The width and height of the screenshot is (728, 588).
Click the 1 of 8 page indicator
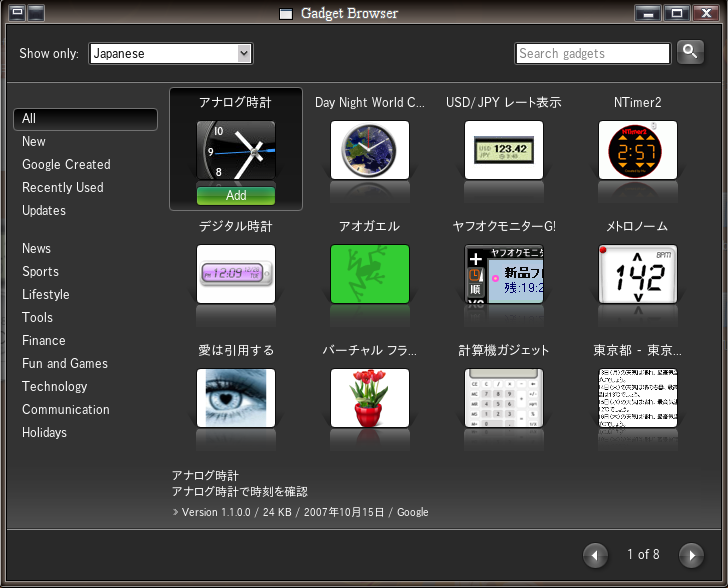pyautogui.click(x=643, y=555)
